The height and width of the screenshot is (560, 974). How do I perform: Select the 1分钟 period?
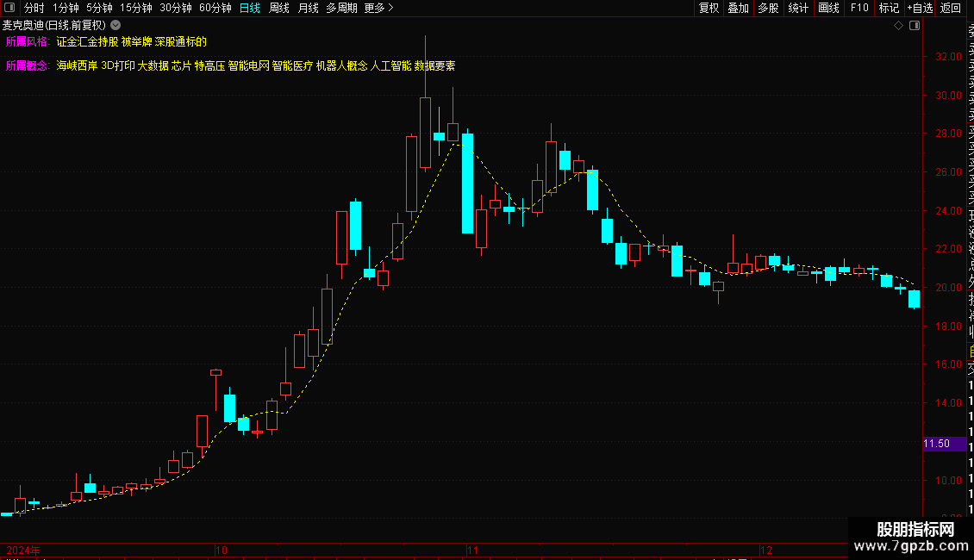click(x=66, y=8)
